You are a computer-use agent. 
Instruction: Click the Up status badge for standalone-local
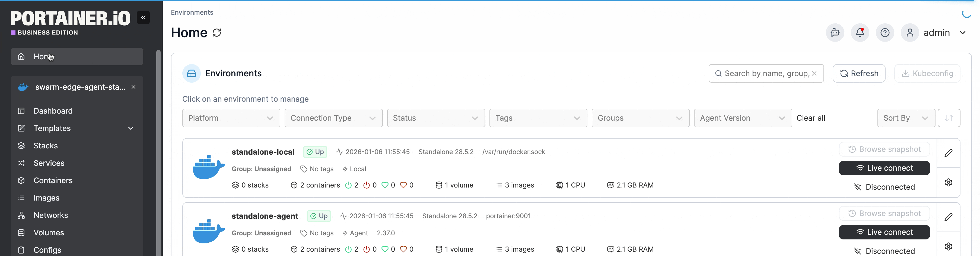[315, 152]
